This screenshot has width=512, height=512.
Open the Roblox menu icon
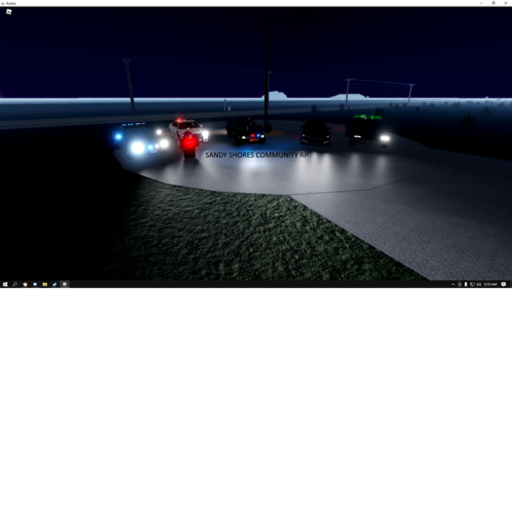coord(9,12)
